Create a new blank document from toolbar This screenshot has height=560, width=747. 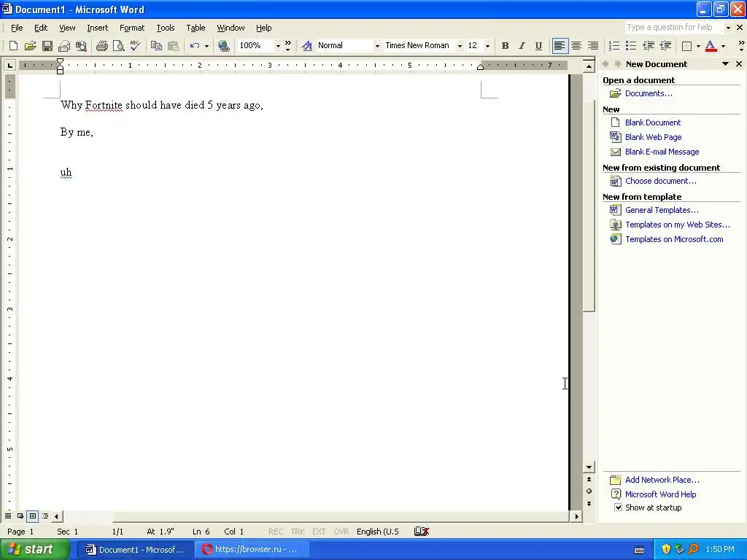point(13,46)
